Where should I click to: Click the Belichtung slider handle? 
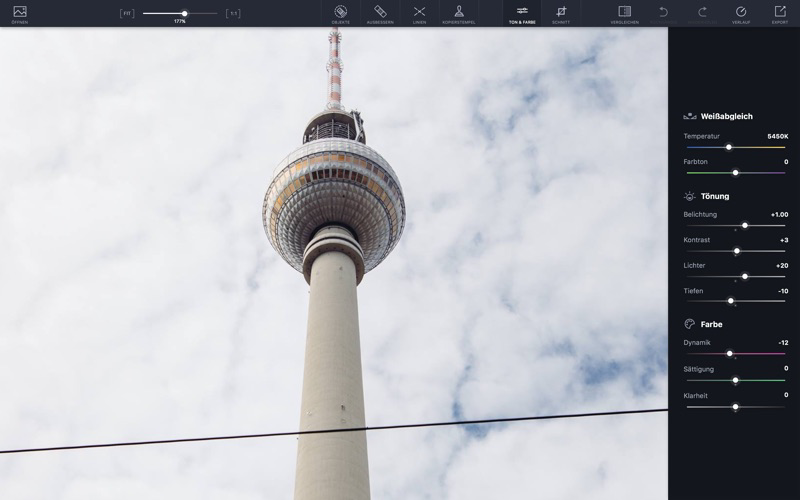(744, 225)
